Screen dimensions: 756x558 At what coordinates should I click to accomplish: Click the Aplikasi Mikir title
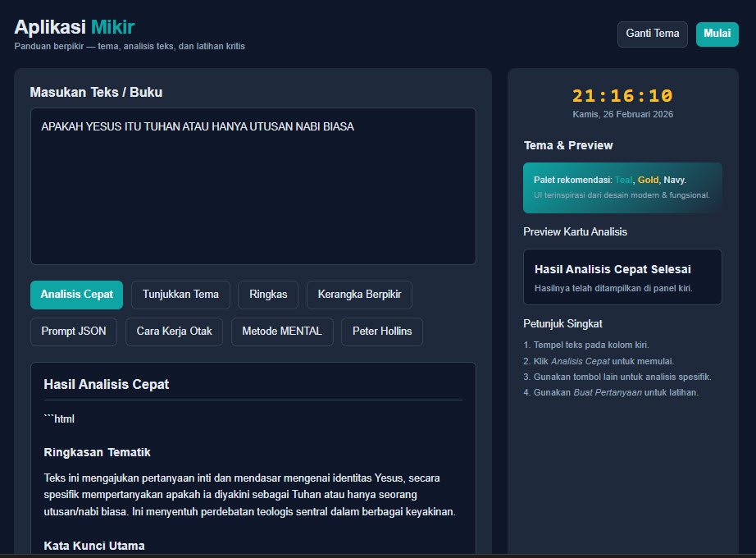(x=75, y=27)
